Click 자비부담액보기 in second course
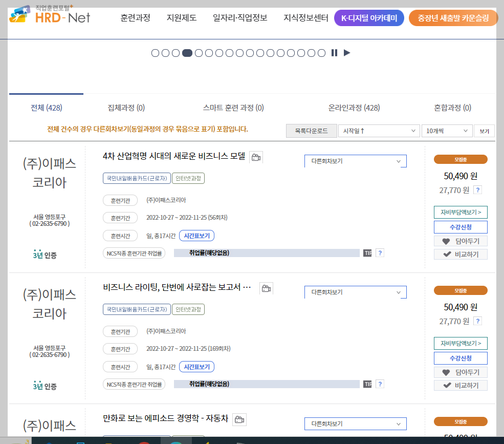This screenshot has width=504, height=444. coord(461,343)
